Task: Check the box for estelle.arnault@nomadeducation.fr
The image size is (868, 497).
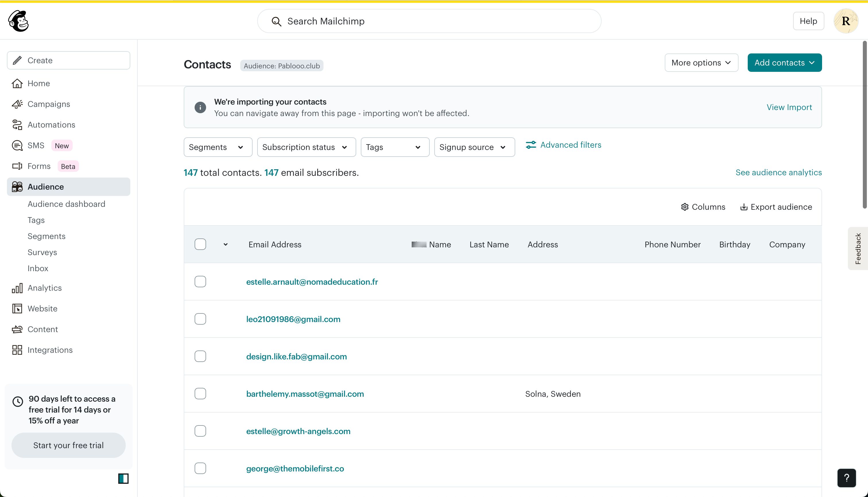Action: 200,282
